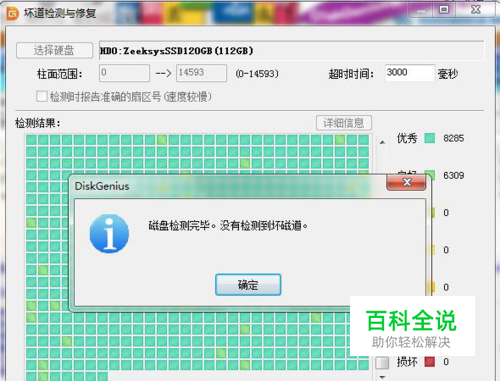Click the 确定 button in the DiskGenius dialog

[248, 285]
